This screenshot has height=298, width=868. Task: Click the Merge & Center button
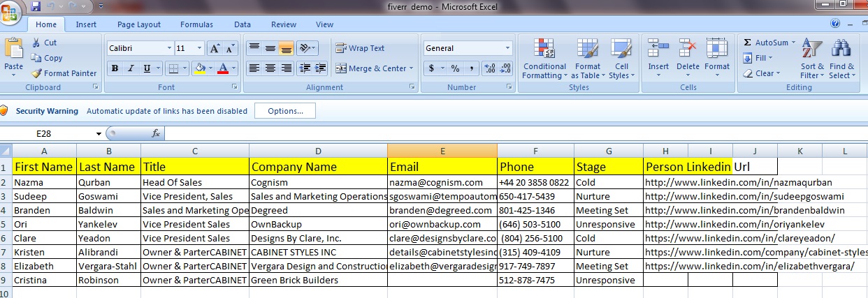[374, 68]
